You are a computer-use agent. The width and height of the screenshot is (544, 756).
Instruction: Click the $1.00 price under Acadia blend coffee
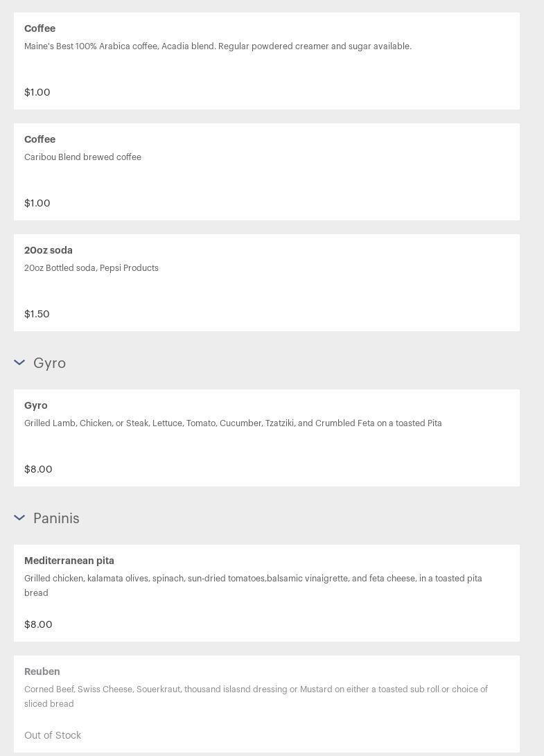(37, 92)
